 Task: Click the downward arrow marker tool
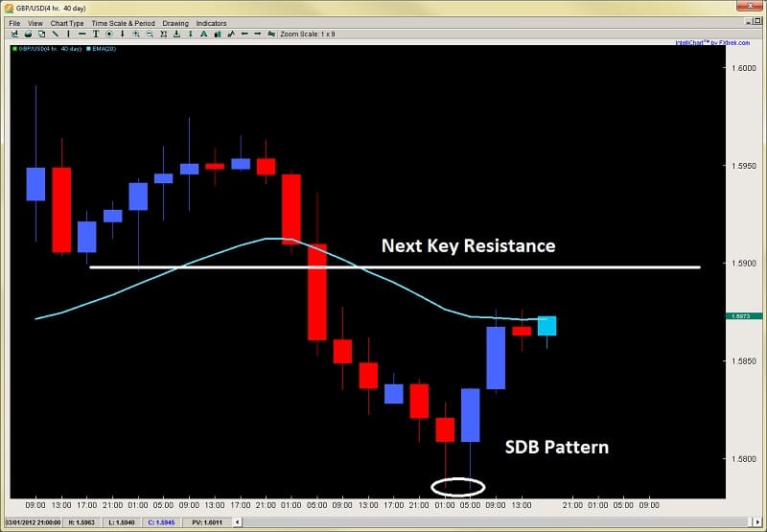[123, 35]
